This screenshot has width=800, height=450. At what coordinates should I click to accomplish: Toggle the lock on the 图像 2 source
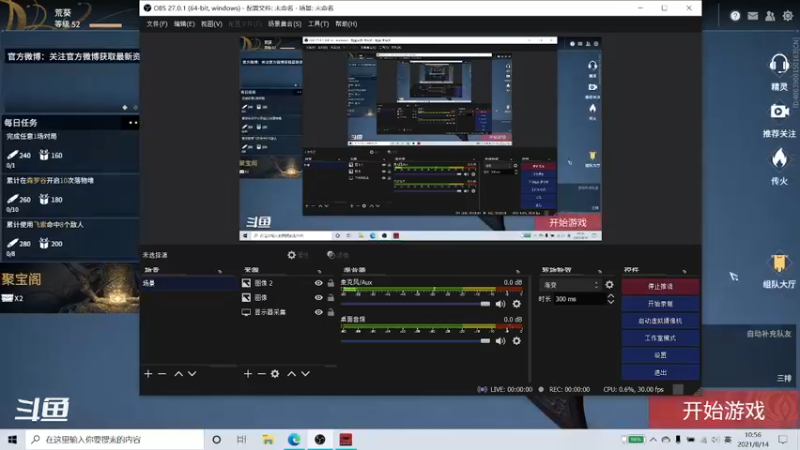(331, 283)
